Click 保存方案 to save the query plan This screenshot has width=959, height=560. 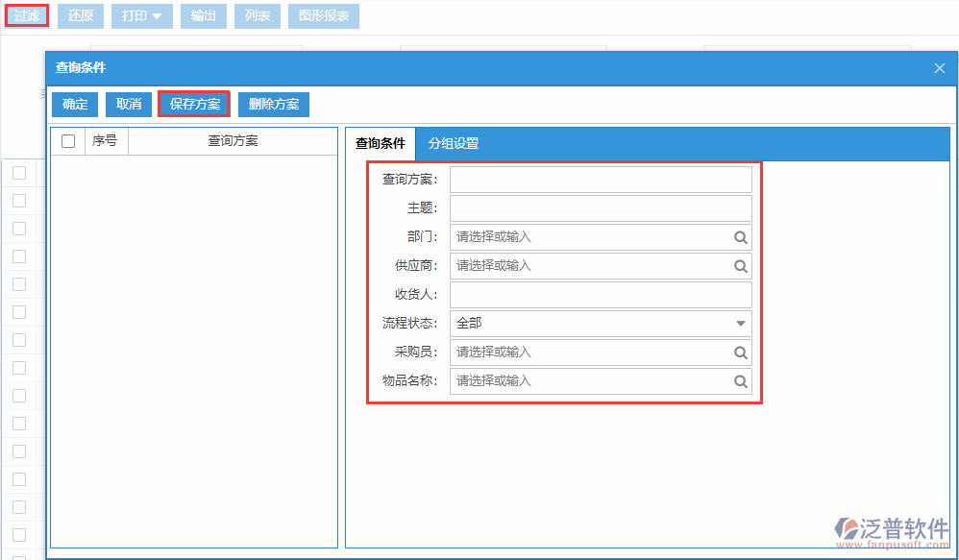[x=193, y=104]
